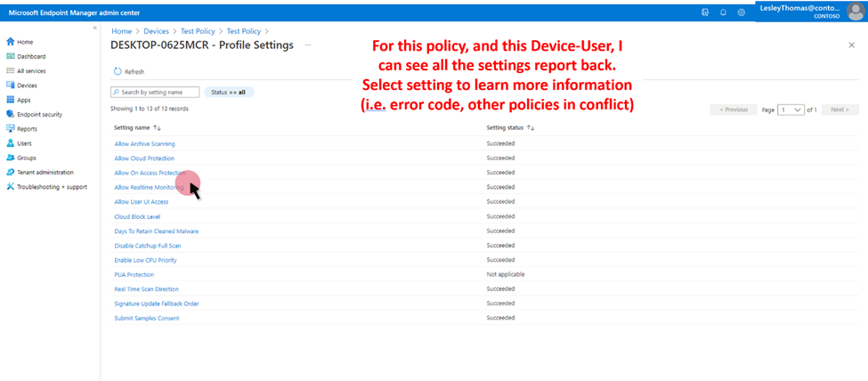The height and width of the screenshot is (381, 868).
Task: Open Cloud Block Level setting
Action: [137, 216]
